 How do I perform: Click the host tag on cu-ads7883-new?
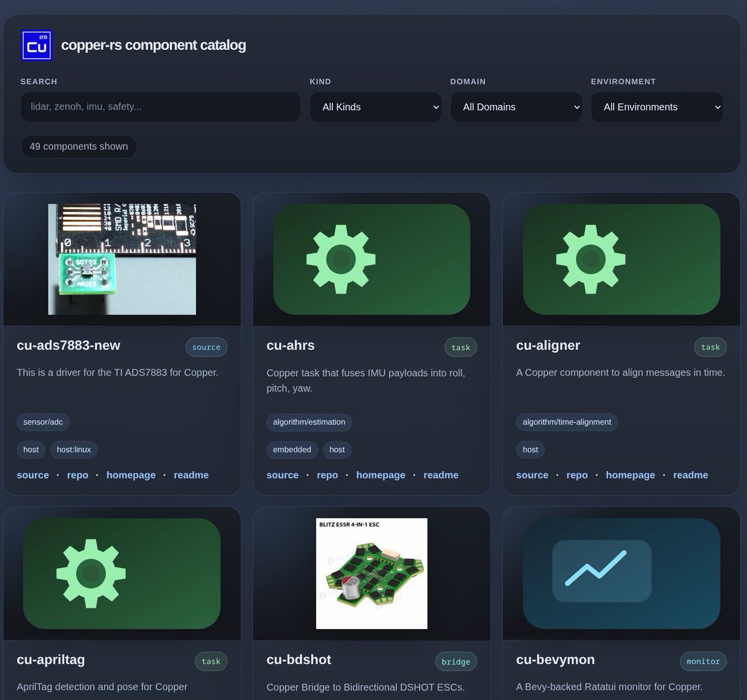click(31, 450)
